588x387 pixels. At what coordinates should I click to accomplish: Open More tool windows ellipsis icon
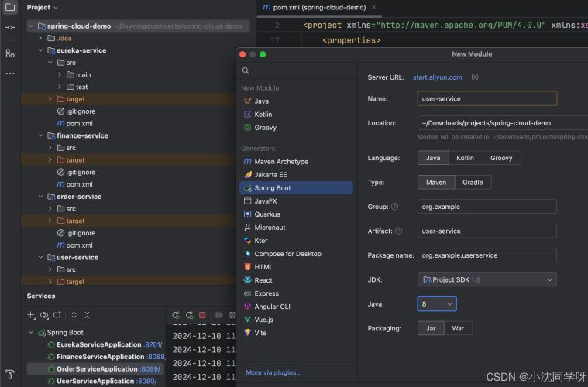click(10, 74)
